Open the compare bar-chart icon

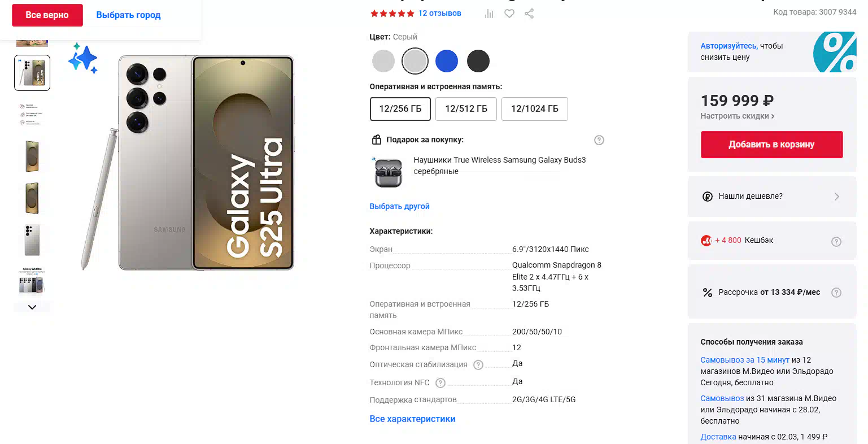tap(489, 14)
